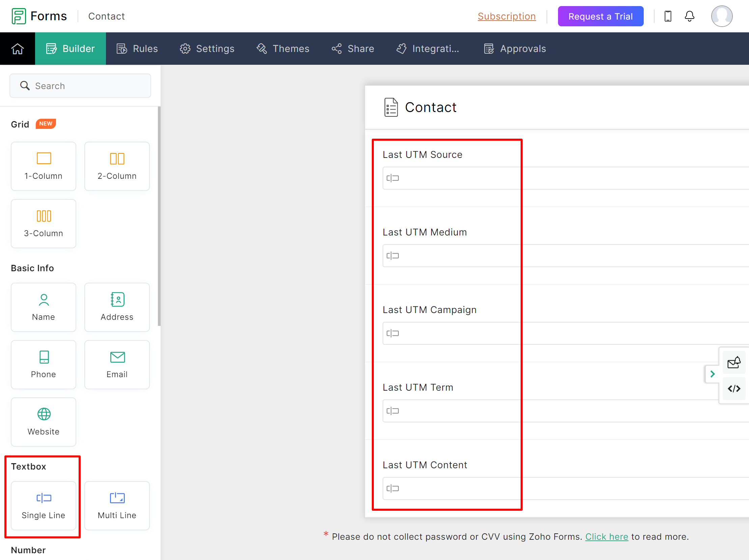Click the Contact form document icon
This screenshot has width=749, height=560.
pos(391,107)
